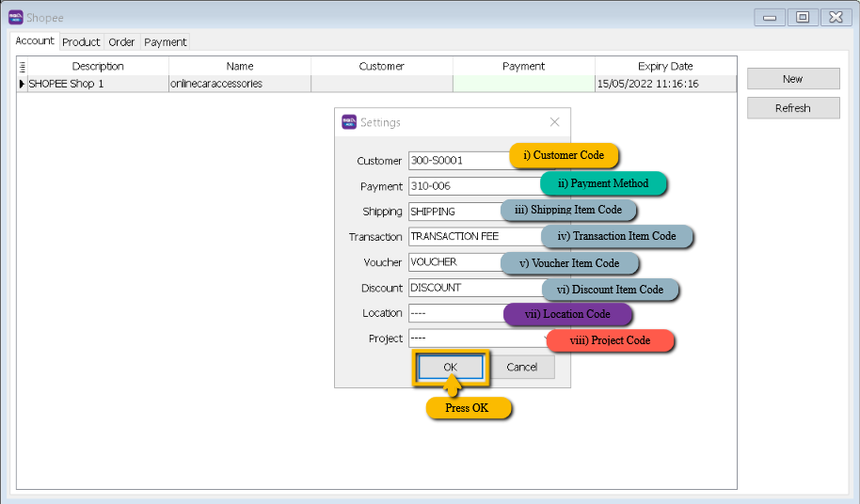860x504 pixels.
Task: Click the Shopee app icon in title bar
Action: coord(15,17)
